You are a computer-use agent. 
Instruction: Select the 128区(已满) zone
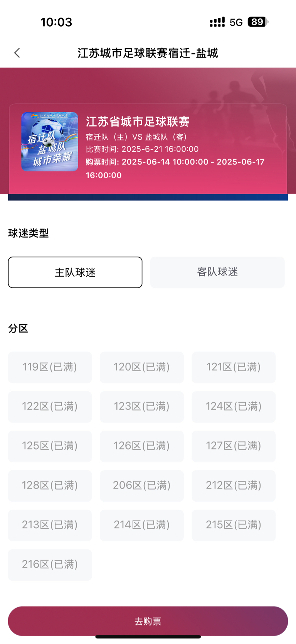tap(50, 486)
